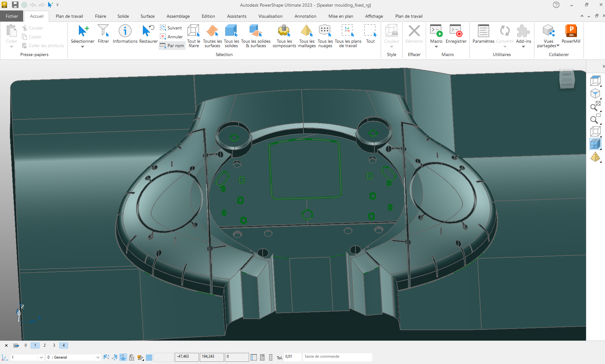Click the Informations icon in the ribbon
605x364 pixels.
[x=125, y=31]
